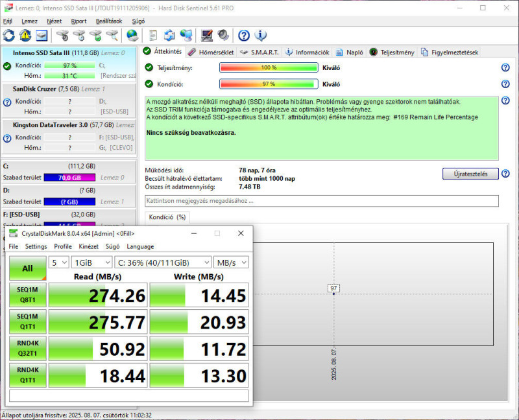Image resolution: width=519 pixels, height=420 pixels.
Task: Click help icon next to Újratesztelés button
Action: (505, 174)
